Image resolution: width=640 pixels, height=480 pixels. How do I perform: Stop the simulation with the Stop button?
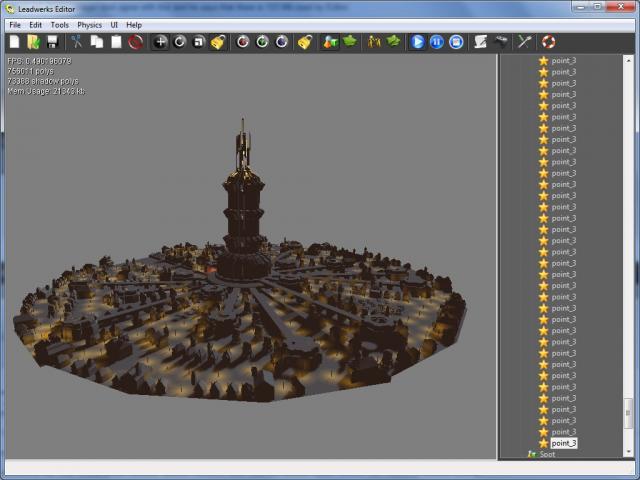456,42
